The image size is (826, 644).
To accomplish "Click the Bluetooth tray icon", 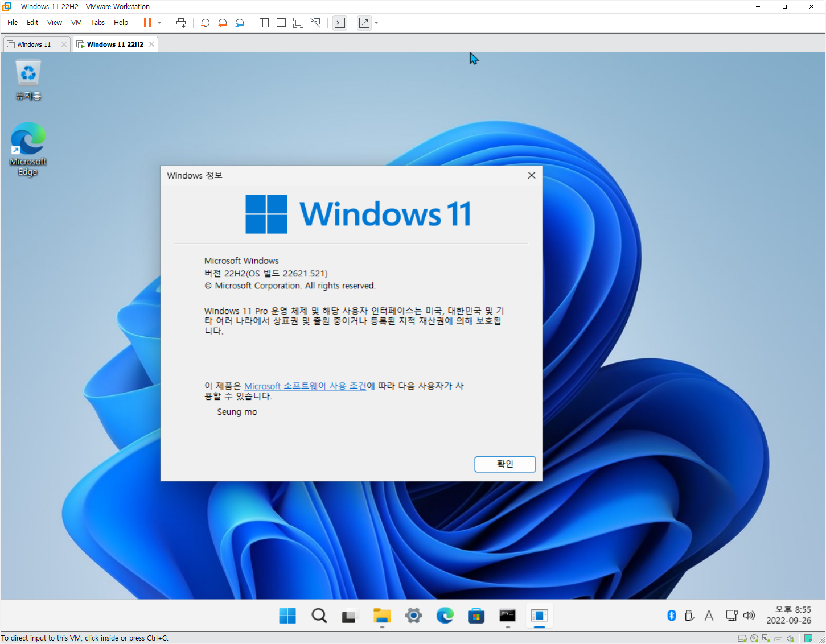I will pos(672,616).
